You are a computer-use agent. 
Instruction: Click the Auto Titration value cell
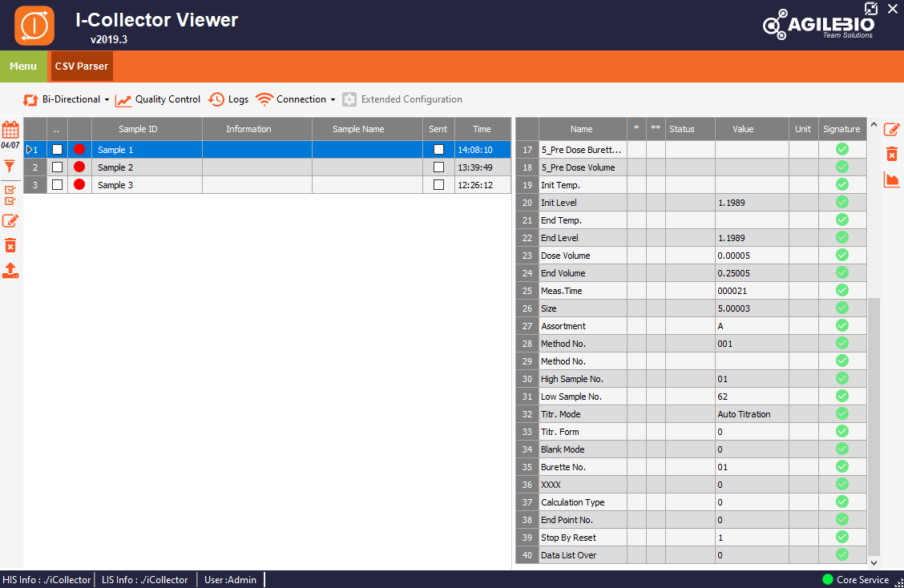752,414
